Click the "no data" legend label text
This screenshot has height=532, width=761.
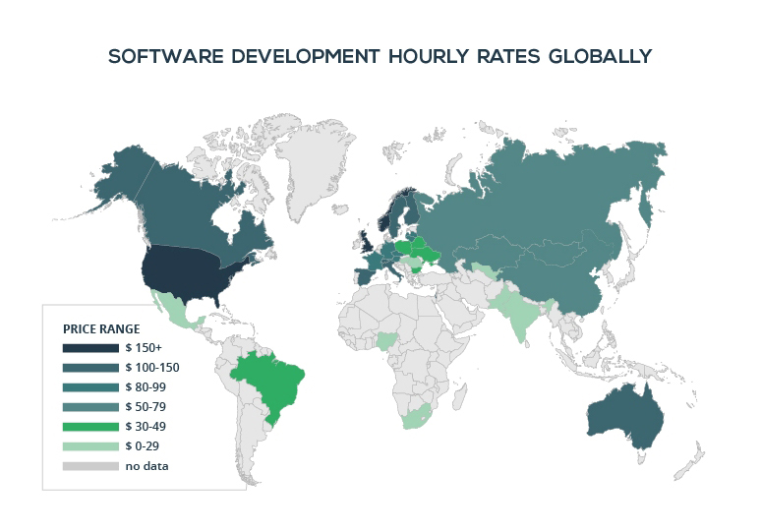(146, 466)
